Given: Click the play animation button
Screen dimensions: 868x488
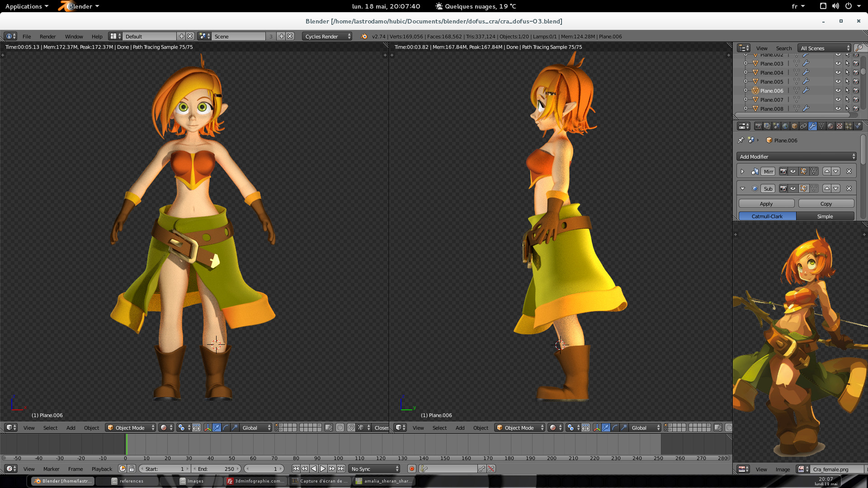Looking at the screenshot, I should (323, 469).
